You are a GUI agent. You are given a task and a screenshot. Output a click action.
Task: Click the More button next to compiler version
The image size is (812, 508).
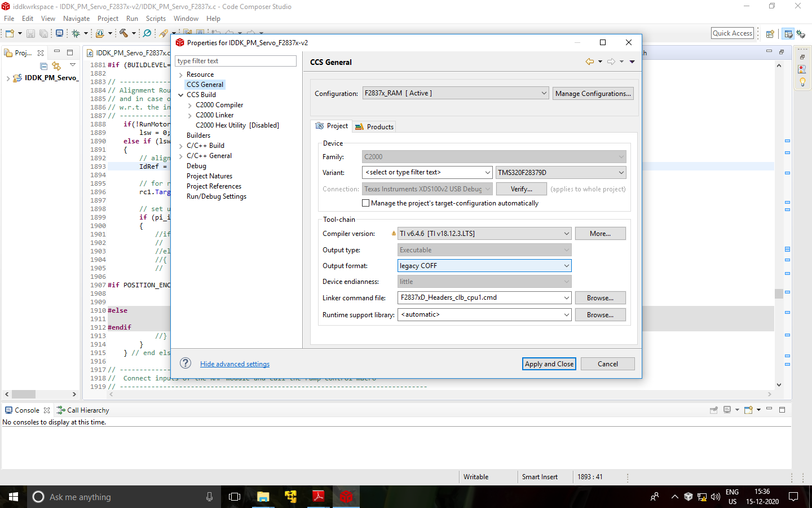[x=601, y=234]
